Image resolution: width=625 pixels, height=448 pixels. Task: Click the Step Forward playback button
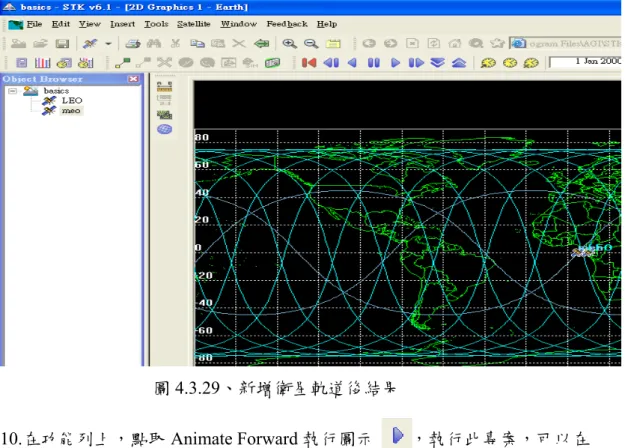pyautogui.click(x=416, y=63)
